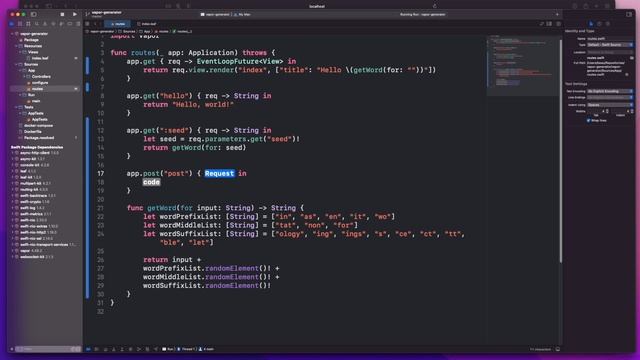Toggle breakpoints in the debug bar

click(88, 349)
